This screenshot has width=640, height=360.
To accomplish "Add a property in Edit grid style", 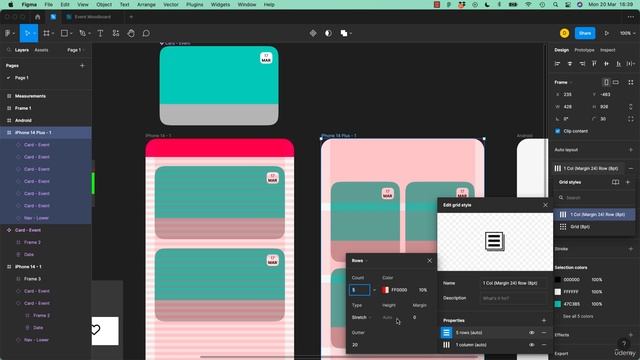I will tap(544, 321).
